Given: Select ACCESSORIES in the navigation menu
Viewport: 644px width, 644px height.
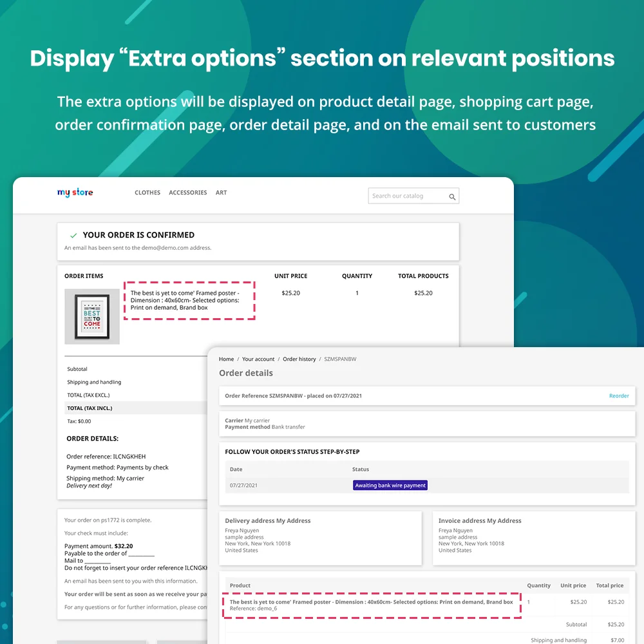Looking at the screenshot, I should (187, 192).
